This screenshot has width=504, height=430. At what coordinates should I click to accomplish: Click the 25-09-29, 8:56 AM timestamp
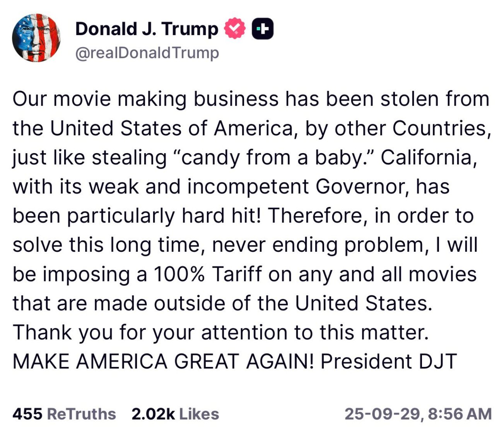point(418,414)
